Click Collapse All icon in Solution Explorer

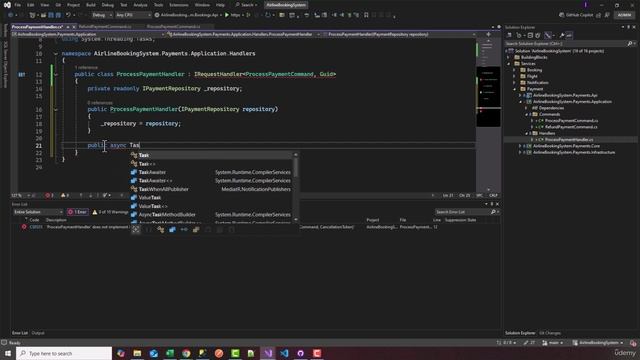530,36
